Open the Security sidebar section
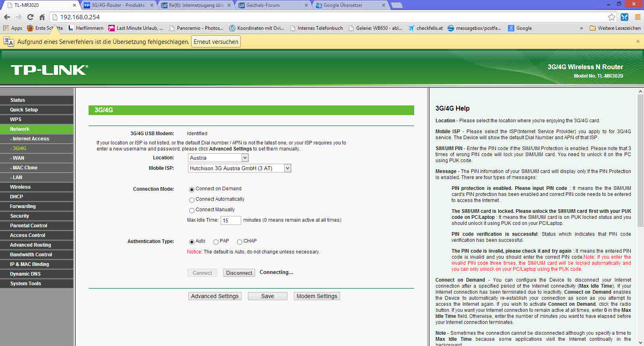Screen dimensions: 644x346 pyautogui.click(x=37, y=216)
